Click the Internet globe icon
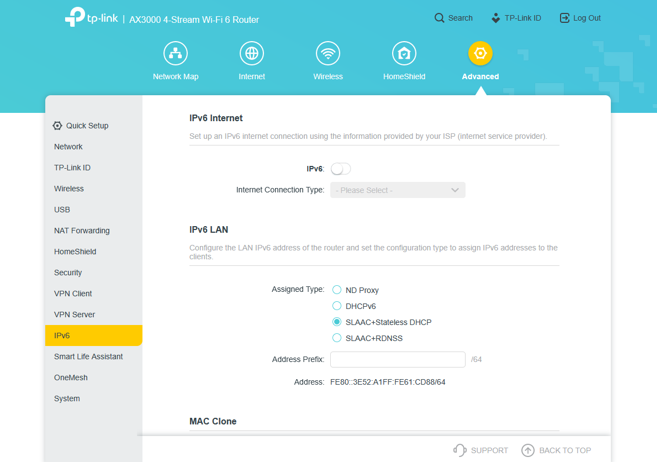This screenshot has width=657, height=465. click(252, 53)
